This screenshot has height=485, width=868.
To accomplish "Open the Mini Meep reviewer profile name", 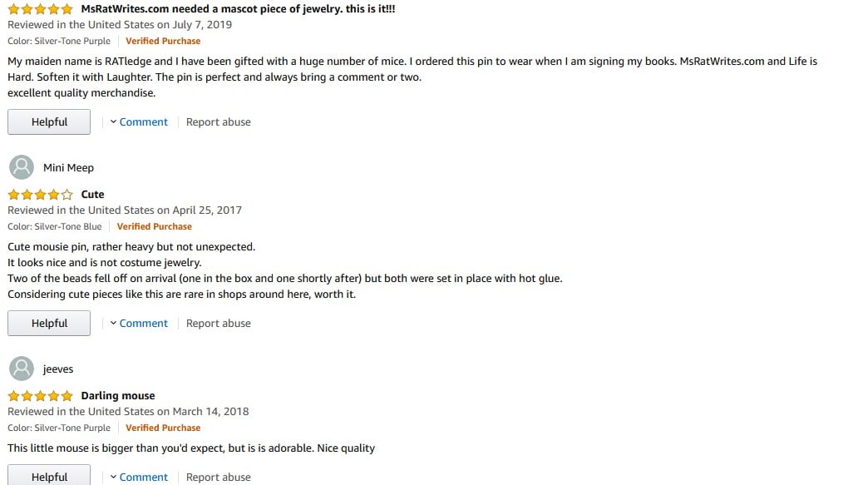I will click(x=68, y=168).
